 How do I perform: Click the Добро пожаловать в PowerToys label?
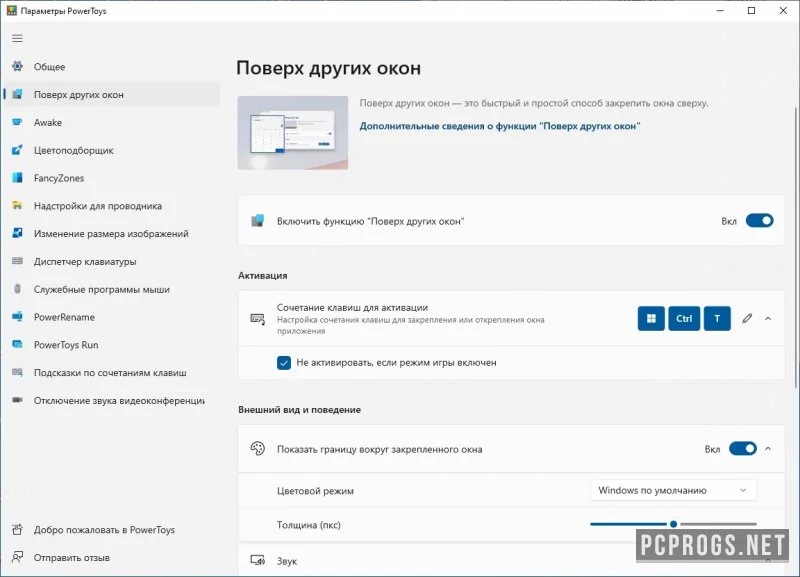click(104, 530)
